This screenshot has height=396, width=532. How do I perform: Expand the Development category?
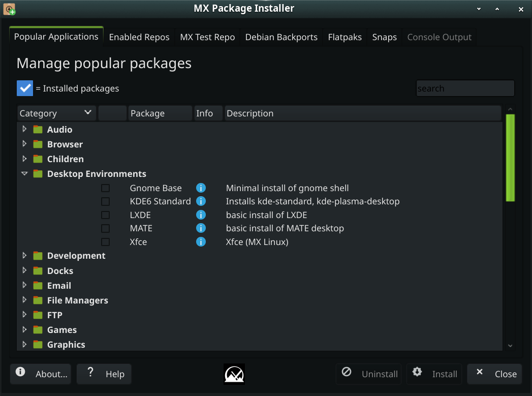click(24, 255)
